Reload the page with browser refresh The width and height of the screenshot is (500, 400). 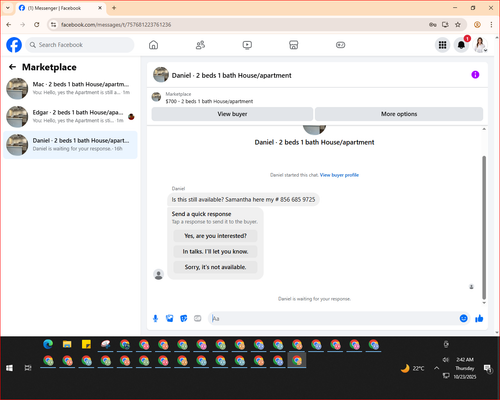[x=37, y=25]
